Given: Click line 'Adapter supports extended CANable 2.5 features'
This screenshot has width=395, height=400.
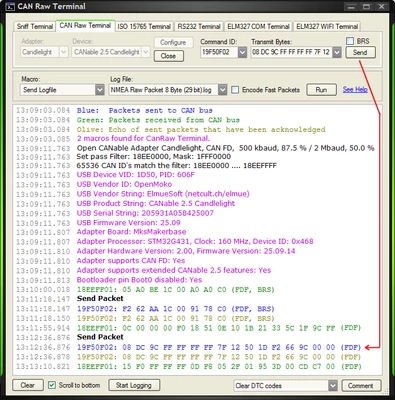Looking at the screenshot, I should (174, 270).
